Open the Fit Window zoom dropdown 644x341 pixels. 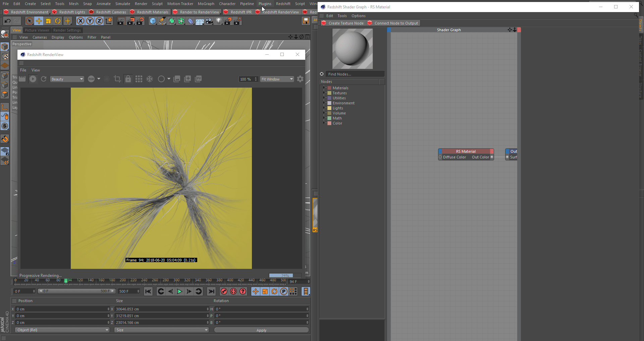click(277, 79)
